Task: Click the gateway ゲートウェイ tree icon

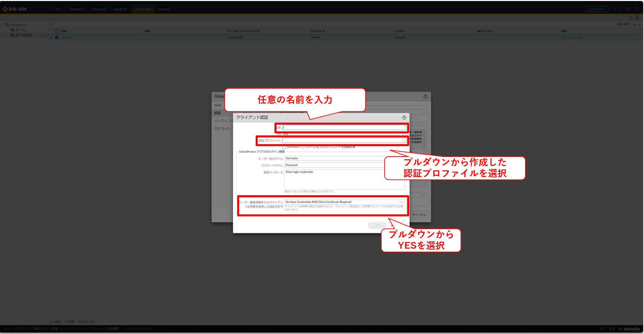Action: [x=12, y=35]
